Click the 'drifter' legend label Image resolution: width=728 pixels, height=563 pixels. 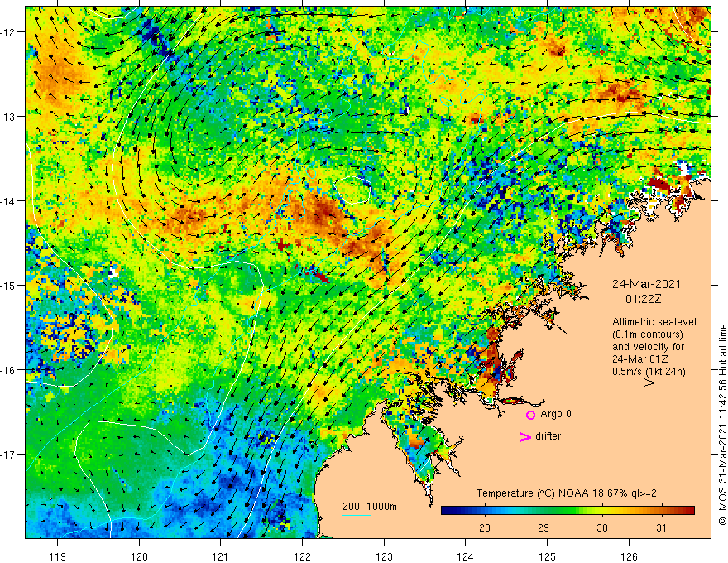pos(548,436)
